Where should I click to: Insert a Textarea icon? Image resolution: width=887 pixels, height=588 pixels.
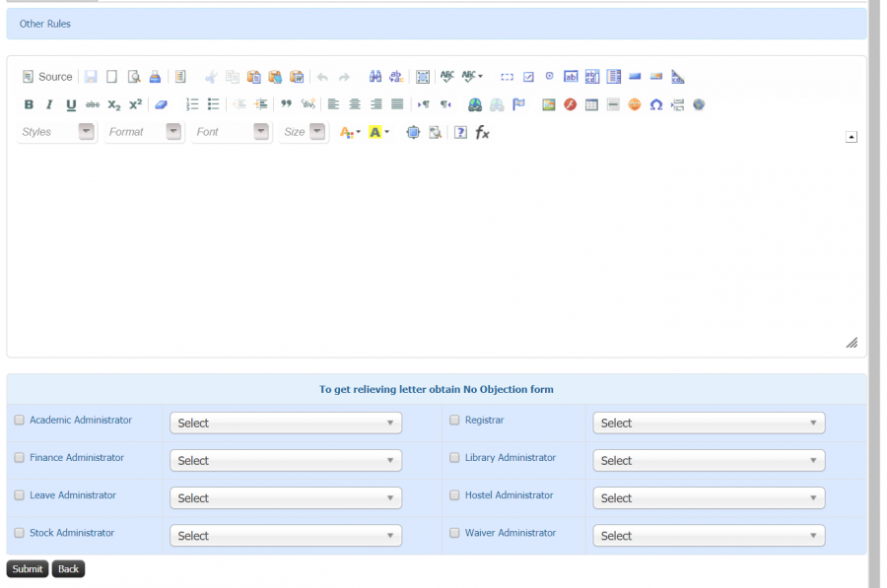coord(592,76)
